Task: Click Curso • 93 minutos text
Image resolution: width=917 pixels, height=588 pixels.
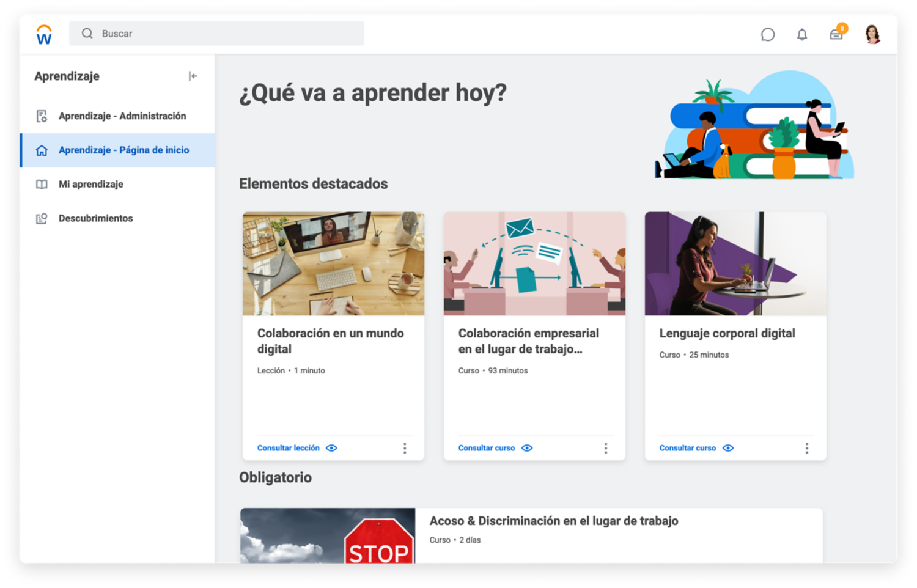Action: pyautogui.click(x=493, y=370)
